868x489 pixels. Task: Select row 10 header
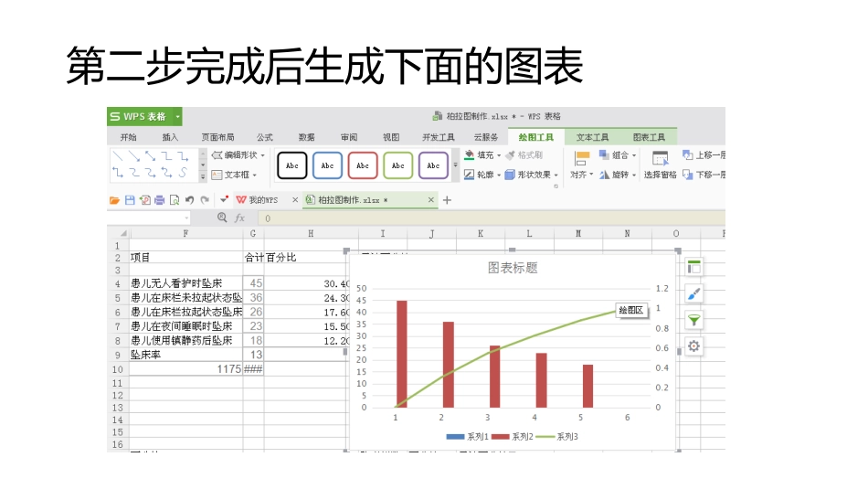[x=117, y=369]
